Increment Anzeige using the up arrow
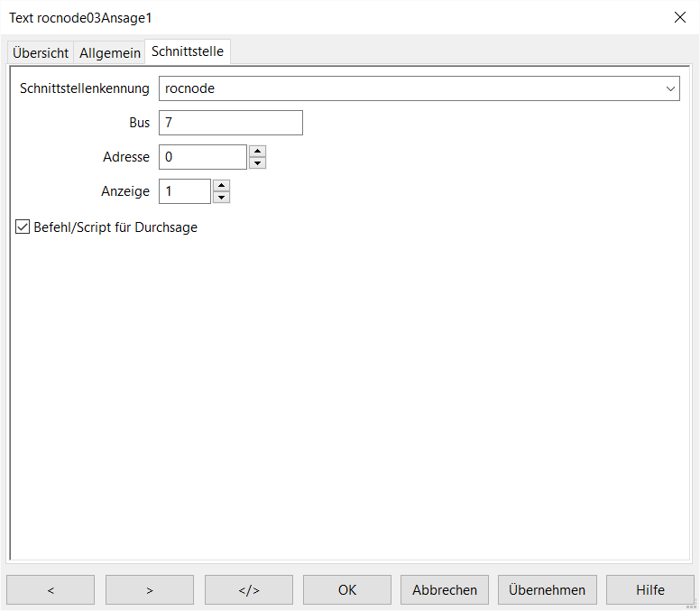This screenshot has height=611, width=700. (221, 186)
